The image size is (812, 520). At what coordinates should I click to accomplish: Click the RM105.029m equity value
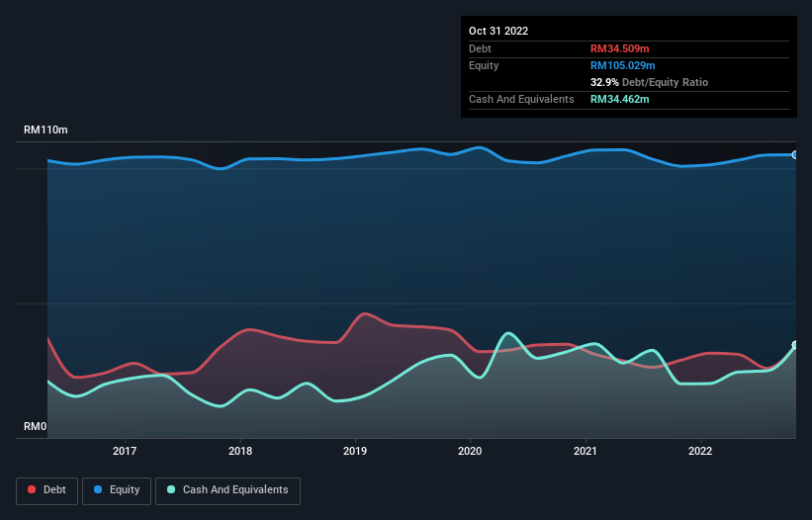622,65
